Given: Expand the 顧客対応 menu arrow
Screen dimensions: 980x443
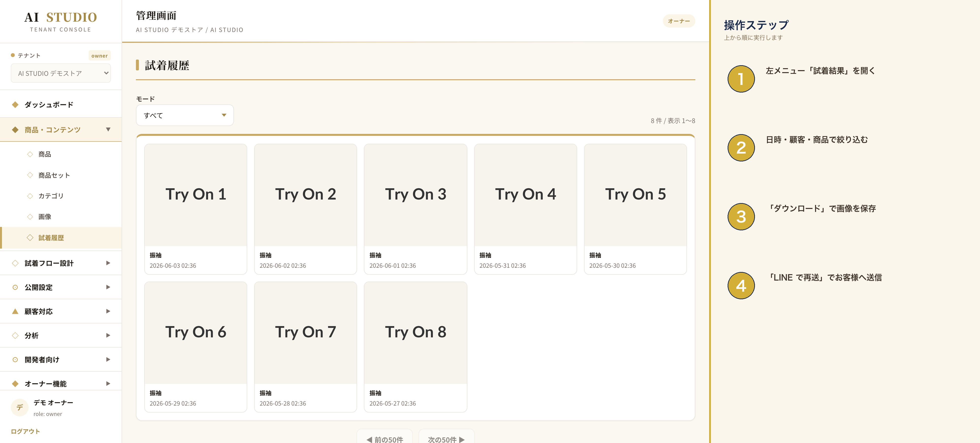Looking at the screenshot, I should coord(108,311).
